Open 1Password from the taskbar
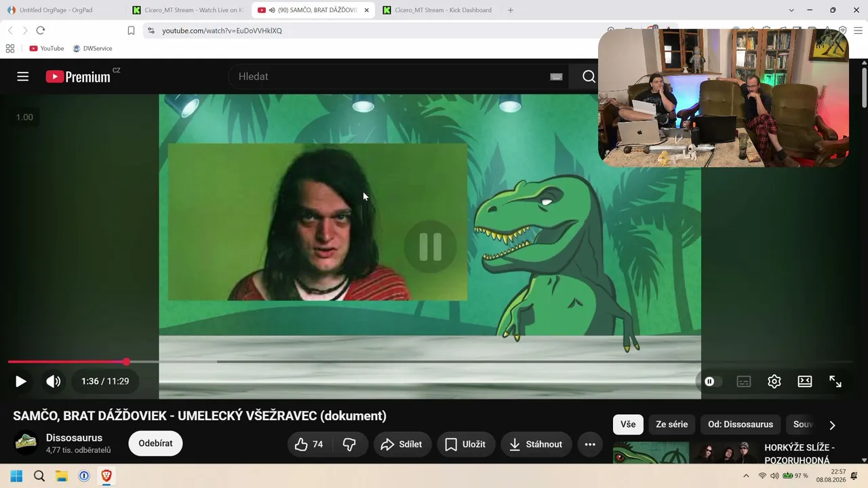 [84, 476]
